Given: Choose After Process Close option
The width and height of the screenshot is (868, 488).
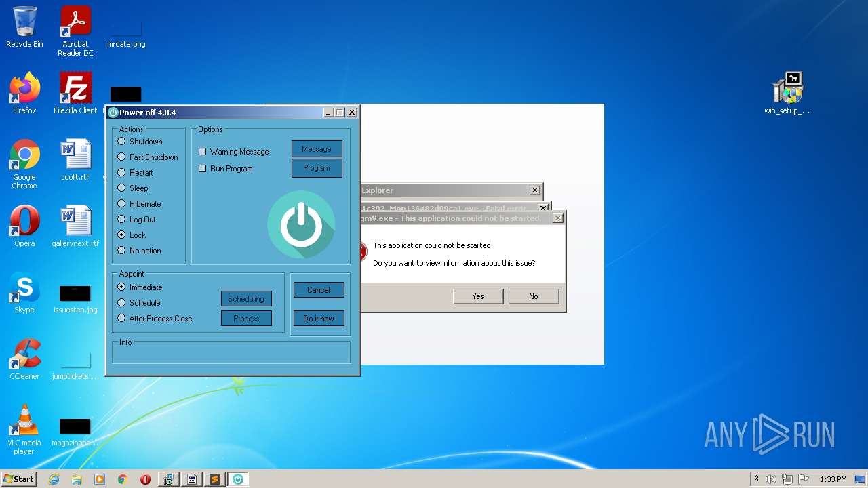Looking at the screenshot, I should (155, 319).
